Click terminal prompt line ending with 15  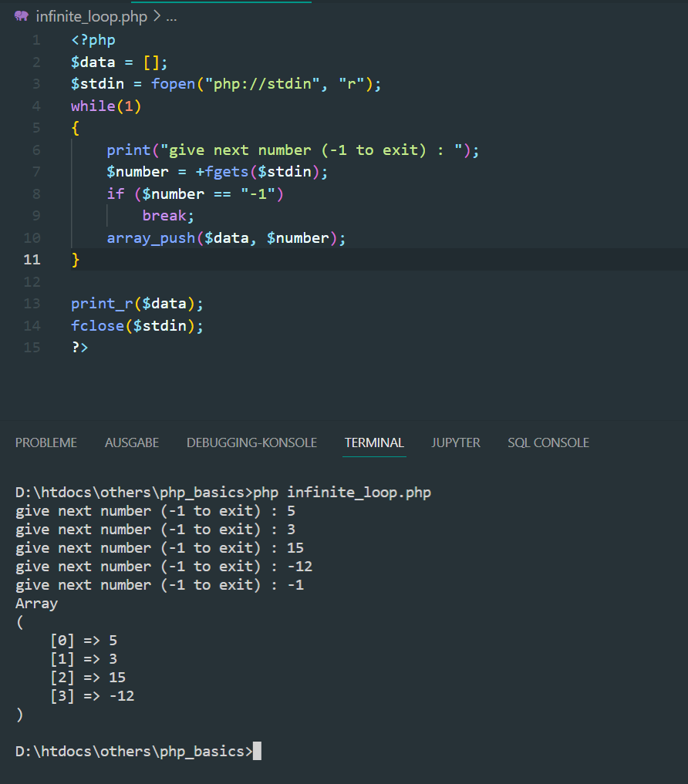coord(160,548)
